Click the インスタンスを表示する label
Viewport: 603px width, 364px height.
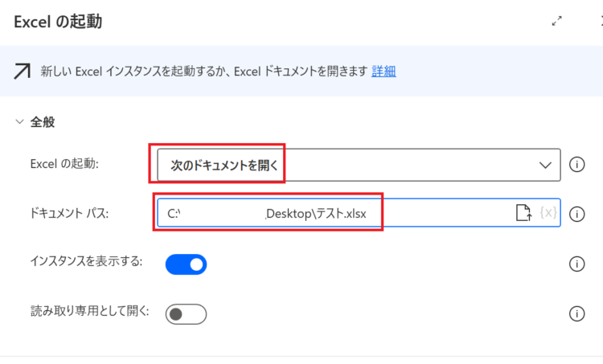point(86,261)
